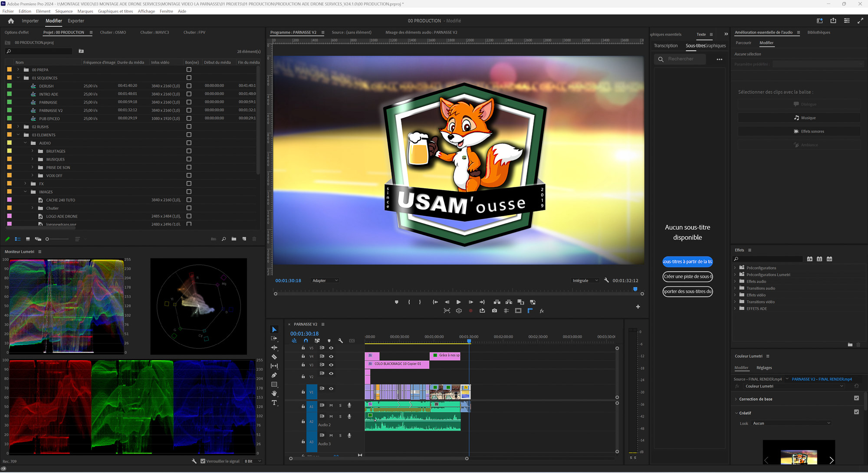Mute audio track A1
The height and width of the screenshot is (473, 868).
[331, 405]
